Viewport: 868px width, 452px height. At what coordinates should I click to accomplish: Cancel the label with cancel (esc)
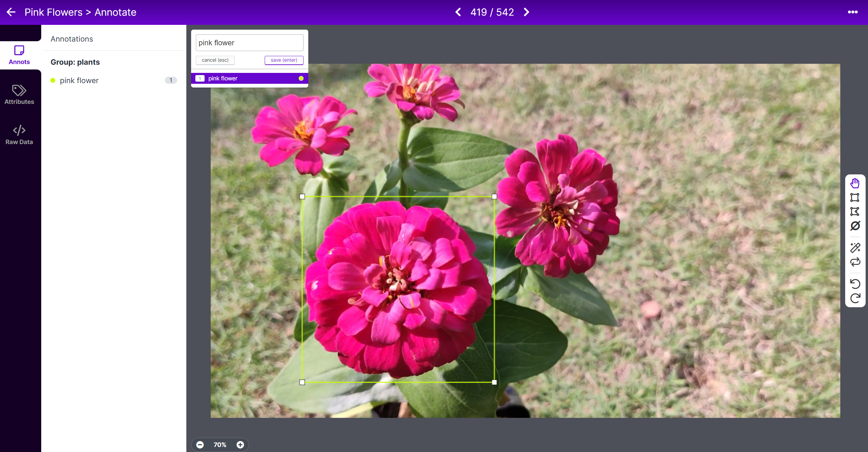coord(215,60)
